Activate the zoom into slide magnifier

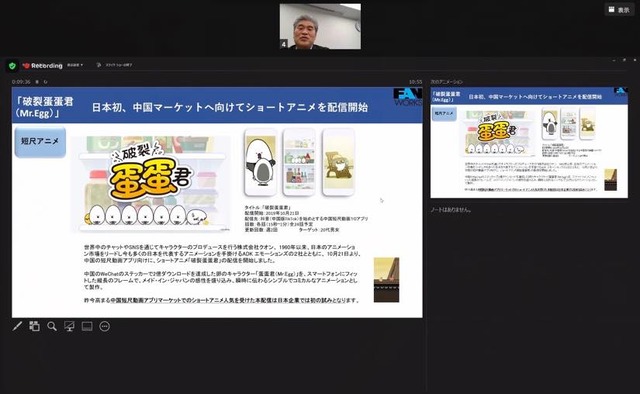tap(52, 326)
